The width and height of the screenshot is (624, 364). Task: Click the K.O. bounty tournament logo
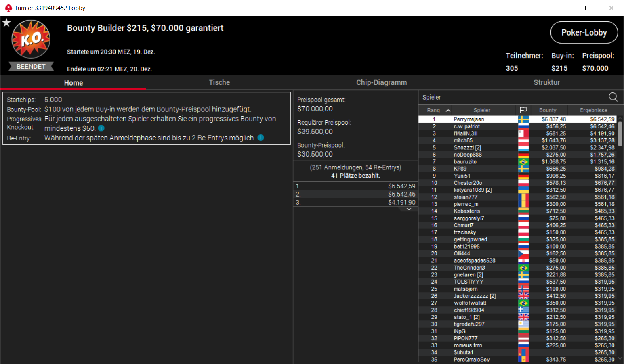coord(31,40)
